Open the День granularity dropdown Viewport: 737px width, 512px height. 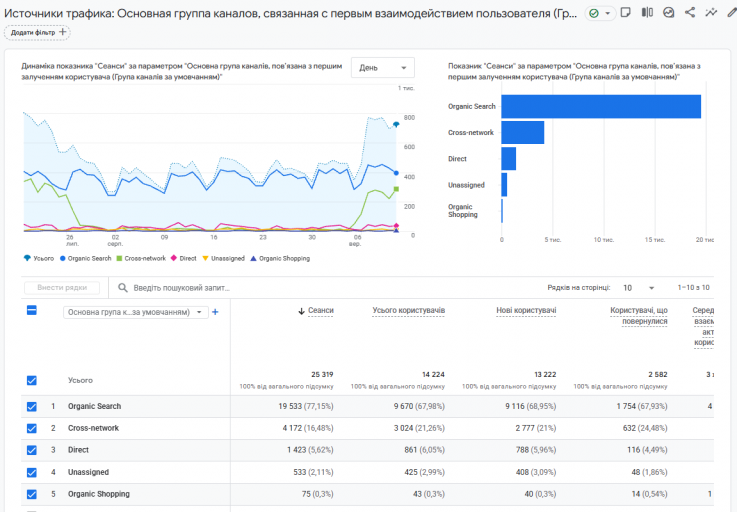click(383, 68)
